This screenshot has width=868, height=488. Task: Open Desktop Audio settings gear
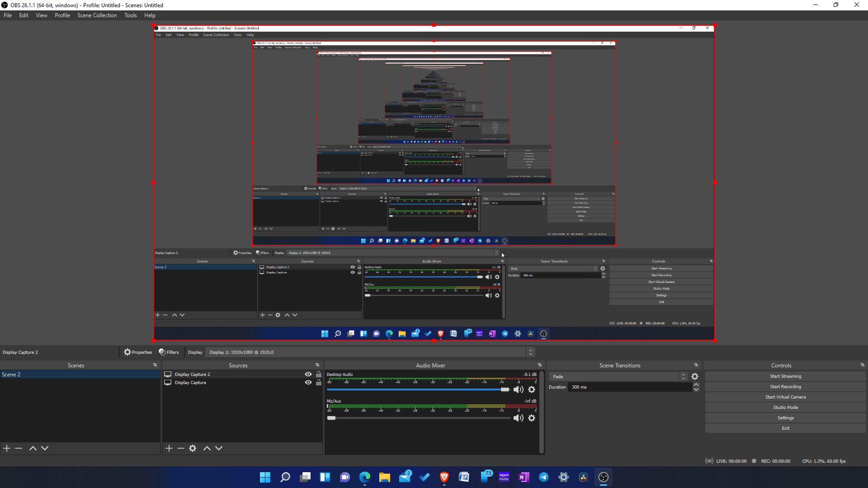(x=532, y=389)
